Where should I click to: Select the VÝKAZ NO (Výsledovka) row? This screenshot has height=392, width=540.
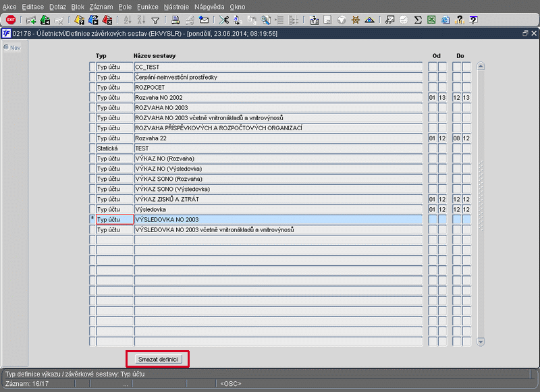[x=278, y=169]
